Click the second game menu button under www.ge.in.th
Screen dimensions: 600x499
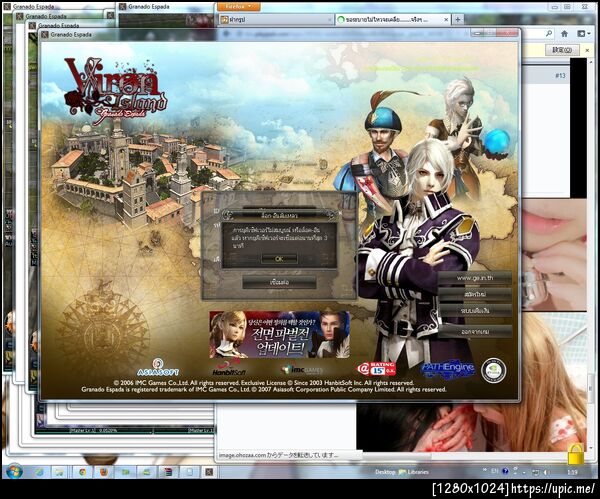[475, 295]
